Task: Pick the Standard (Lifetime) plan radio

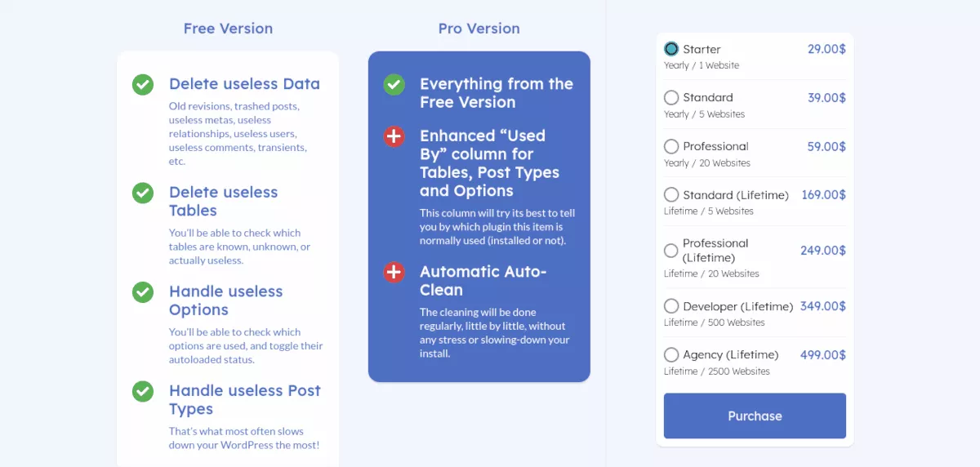Action: [671, 195]
